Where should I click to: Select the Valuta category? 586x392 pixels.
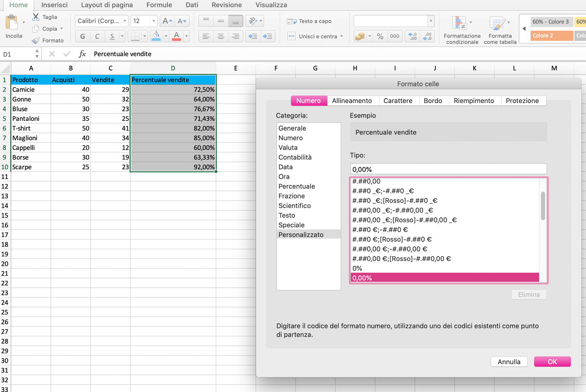pos(309,148)
